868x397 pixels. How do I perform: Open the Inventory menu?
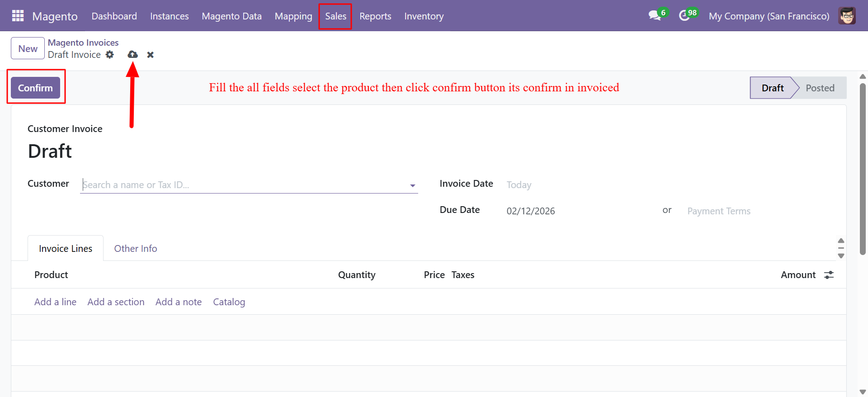[x=424, y=16]
